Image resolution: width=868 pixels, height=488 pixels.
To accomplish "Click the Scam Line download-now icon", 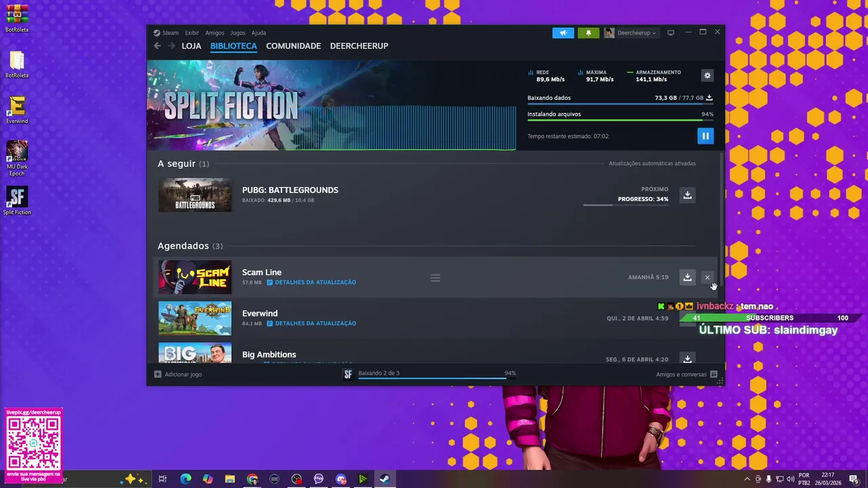I will point(687,277).
